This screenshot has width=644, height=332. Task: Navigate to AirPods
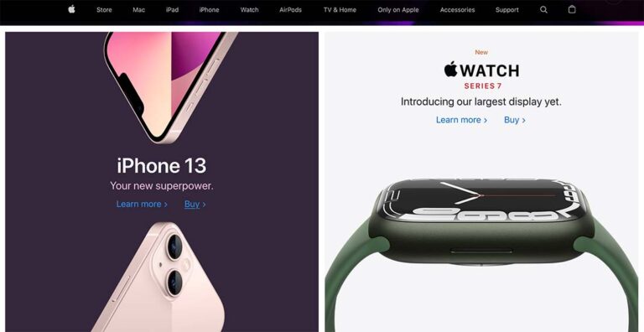click(x=290, y=10)
